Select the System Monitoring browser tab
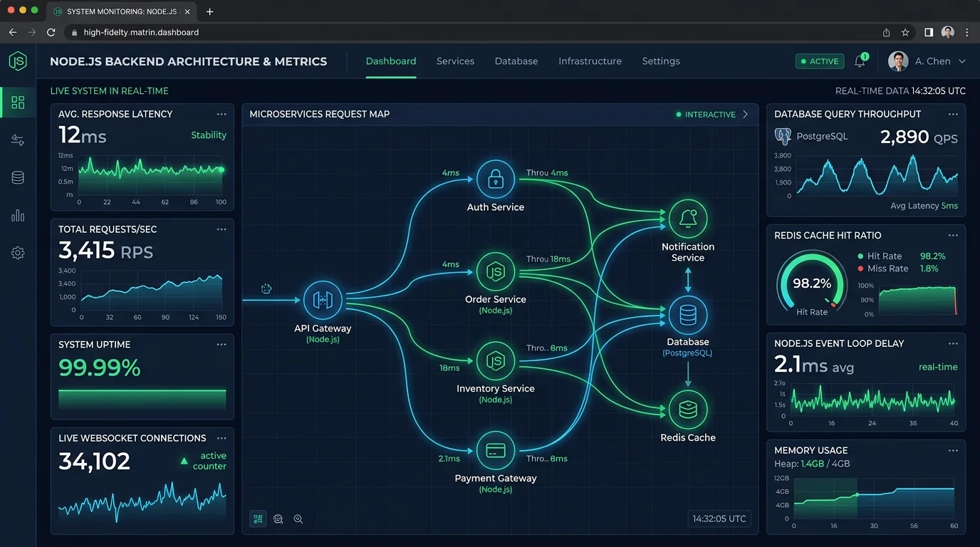The height and width of the screenshot is (547, 980). [121, 11]
